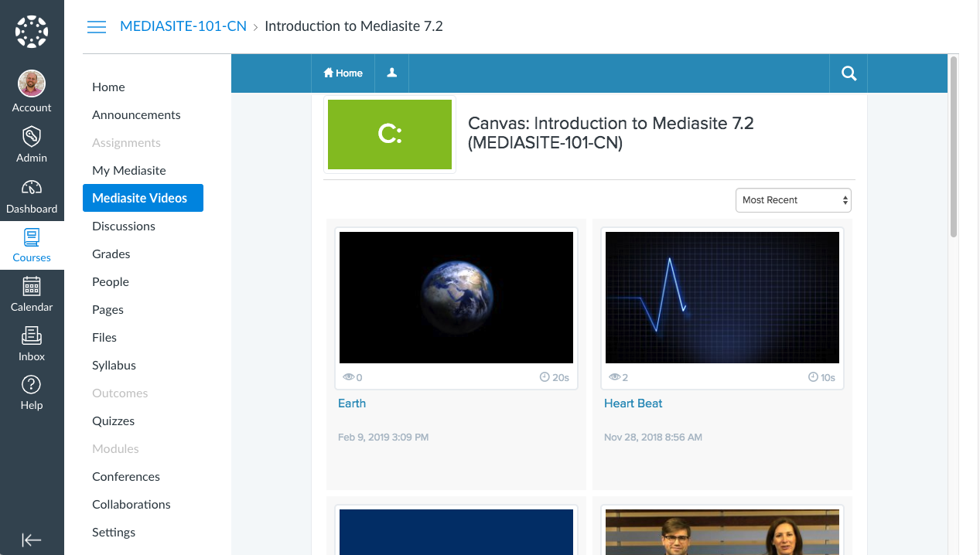Open the Admin shield icon
This screenshot has height=555, width=980.
[32, 137]
